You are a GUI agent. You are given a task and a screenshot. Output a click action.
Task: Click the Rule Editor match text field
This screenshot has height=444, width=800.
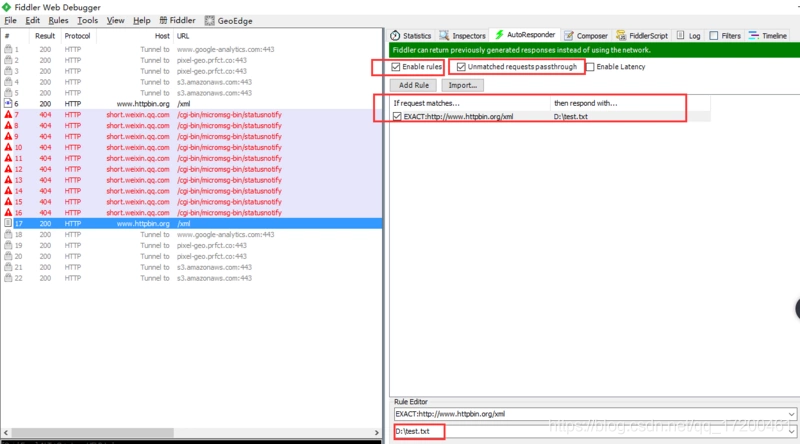point(590,414)
